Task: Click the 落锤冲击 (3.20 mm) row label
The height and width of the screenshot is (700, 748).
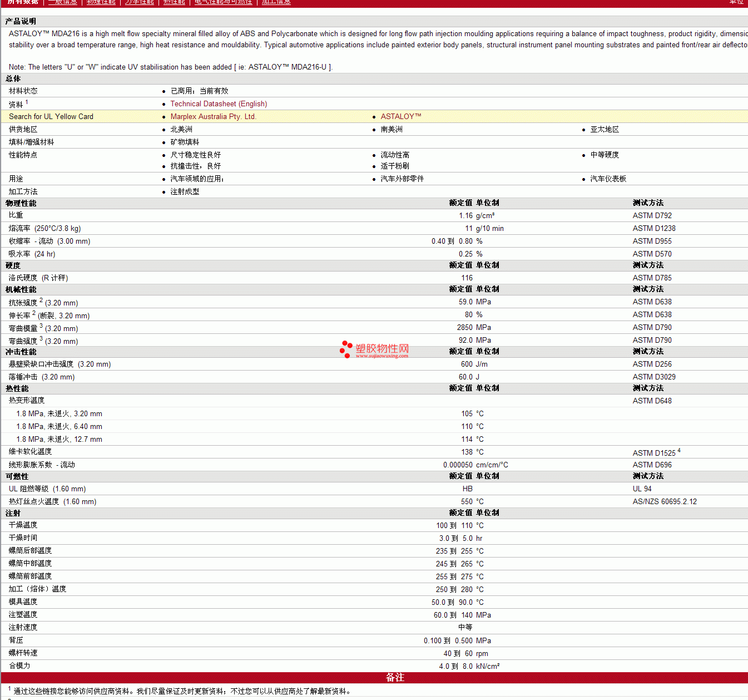Action: pyautogui.click(x=42, y=377)
